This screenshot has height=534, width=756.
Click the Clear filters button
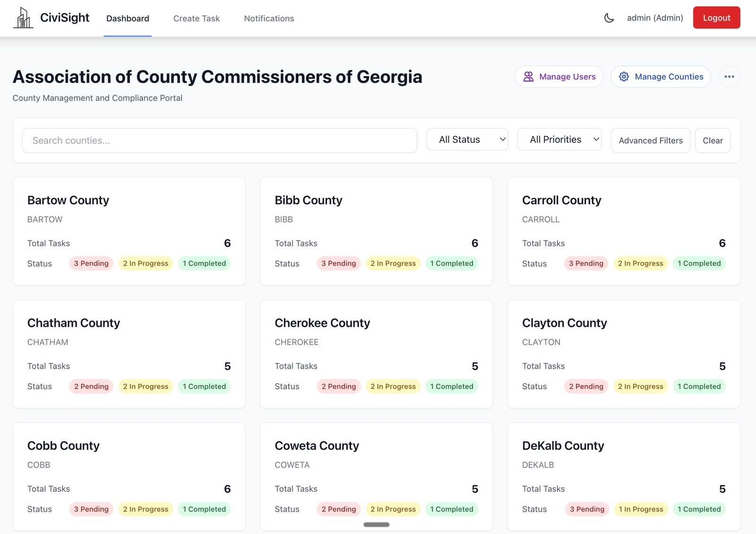tap(713, 140)
